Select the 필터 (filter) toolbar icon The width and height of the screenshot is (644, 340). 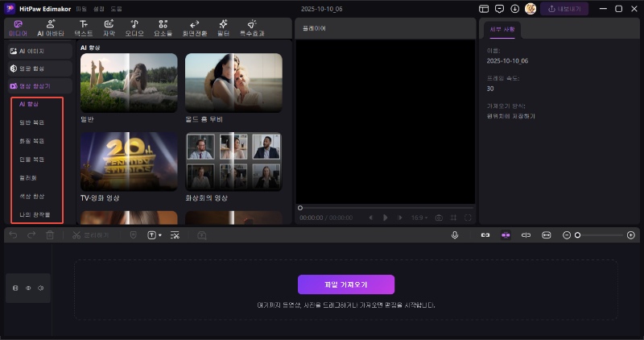tap(223, 28)
